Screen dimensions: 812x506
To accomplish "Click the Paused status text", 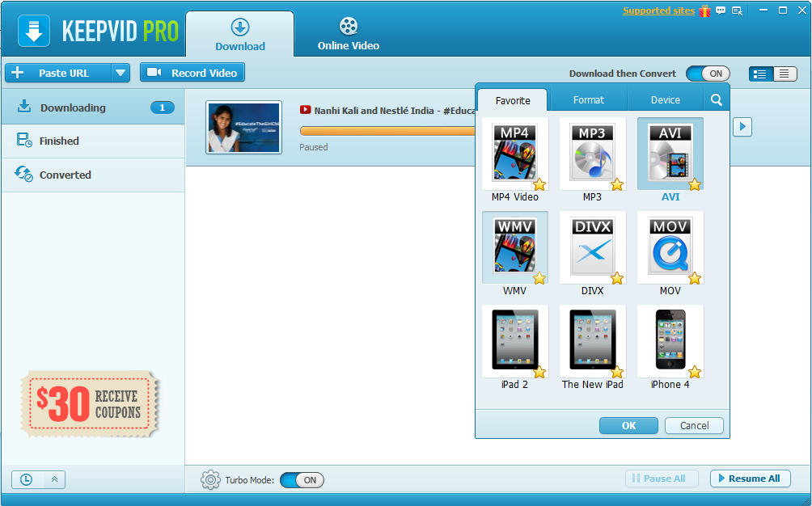I will (x=313, y=147).
